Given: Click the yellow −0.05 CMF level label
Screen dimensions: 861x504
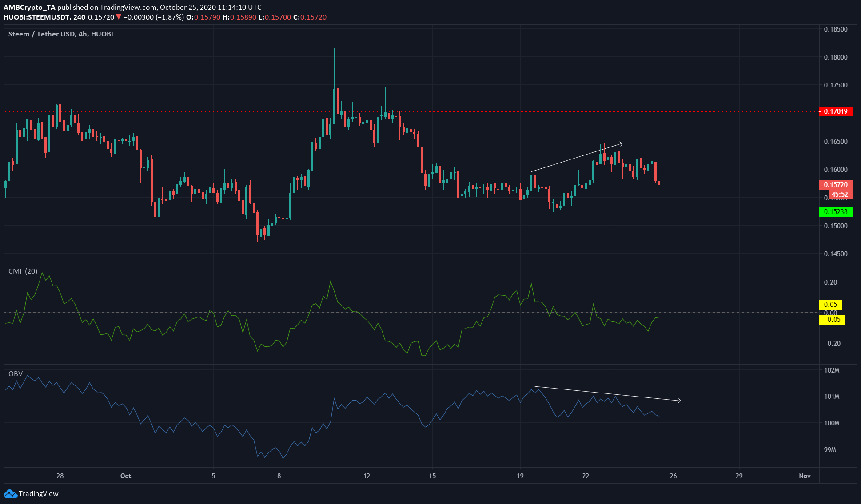Looking at the screenshot, I should click(832, 320).
